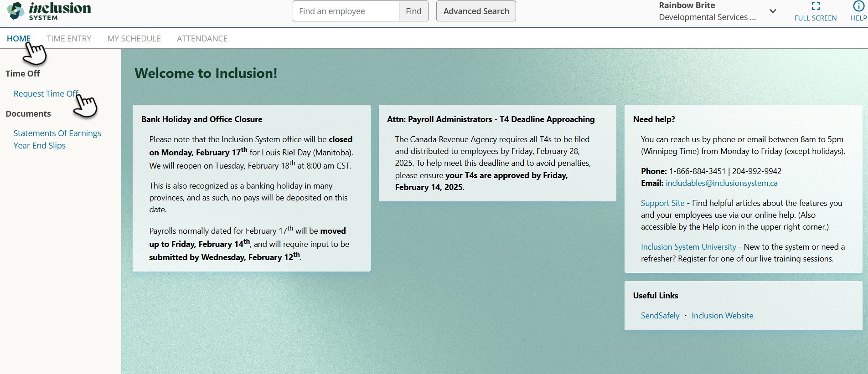Click the T4 Deadline Approaching announcement title
868x374 pixels.
(491, 119)
